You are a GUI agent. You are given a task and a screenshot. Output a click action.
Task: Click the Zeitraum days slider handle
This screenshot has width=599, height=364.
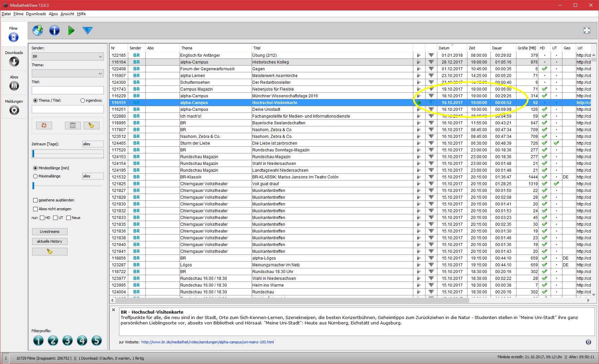[33, 154]
